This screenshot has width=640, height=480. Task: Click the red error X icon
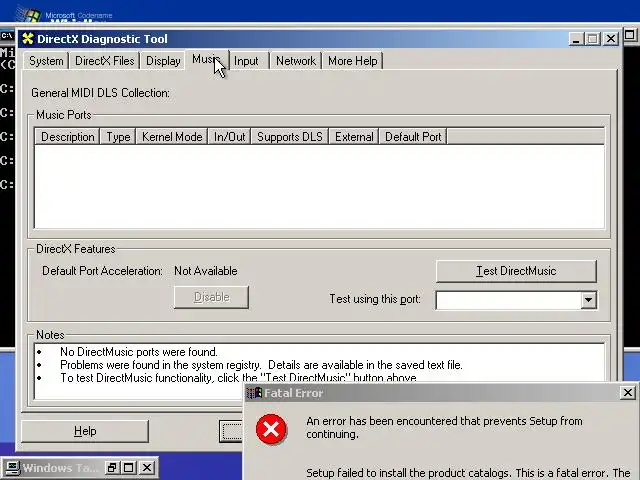pyautogui.click(x=271, y=429)
